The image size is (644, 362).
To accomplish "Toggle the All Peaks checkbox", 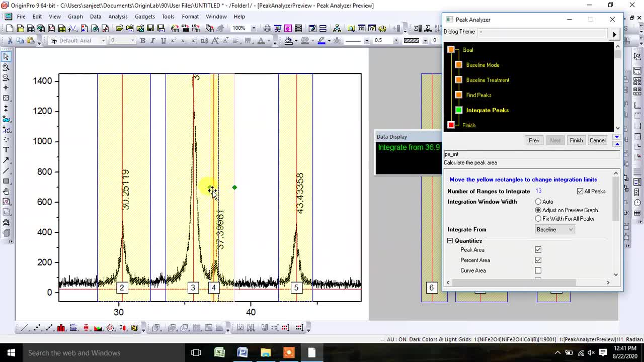I will pos(580,191).
